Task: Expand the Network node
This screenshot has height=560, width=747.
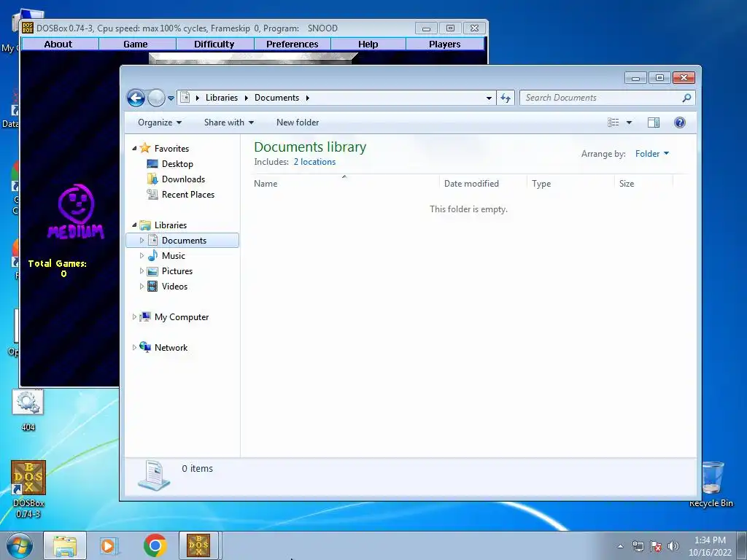Action: (134, 348)
